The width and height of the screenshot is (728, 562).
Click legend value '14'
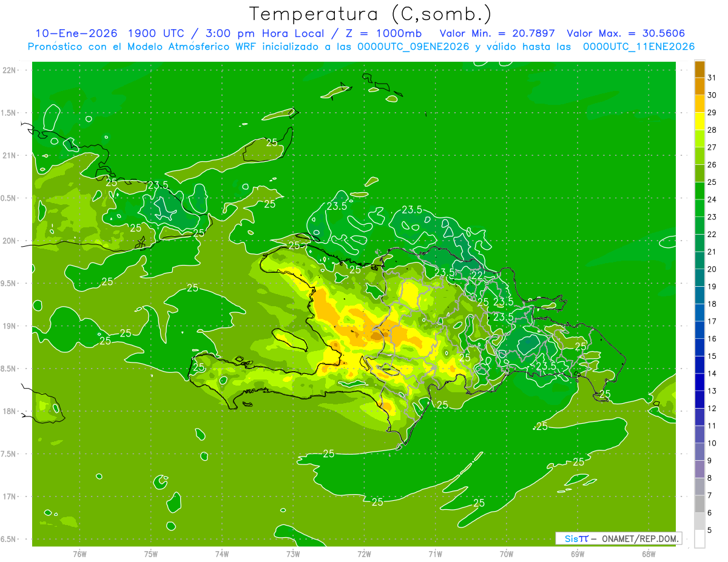tap(712, 373)
